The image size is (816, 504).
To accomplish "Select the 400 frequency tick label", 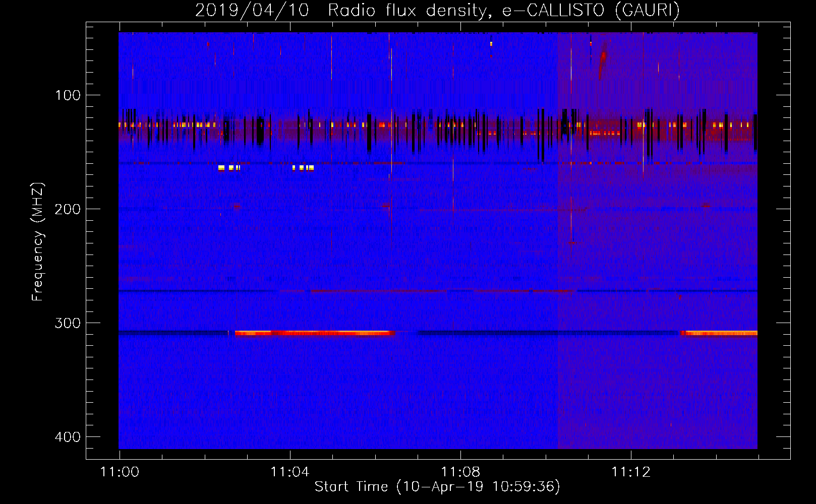I will 68,437.
